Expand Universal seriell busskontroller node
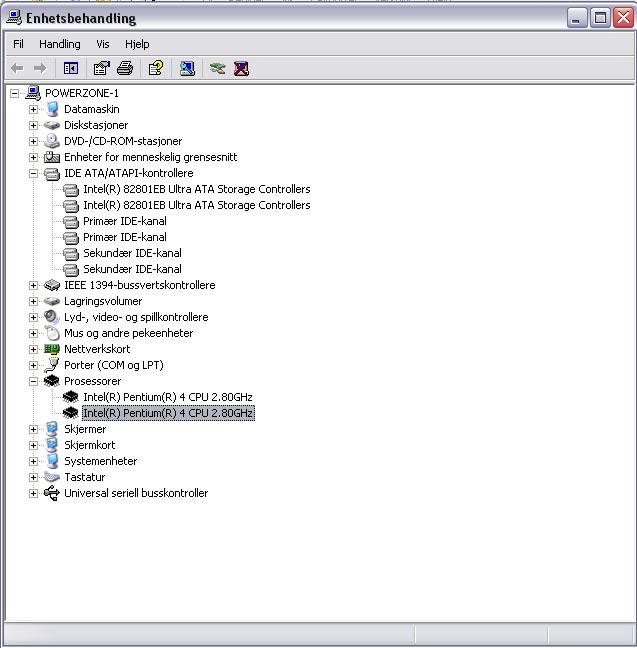Screen dimensions: 637x648 [x=33, y=493]
